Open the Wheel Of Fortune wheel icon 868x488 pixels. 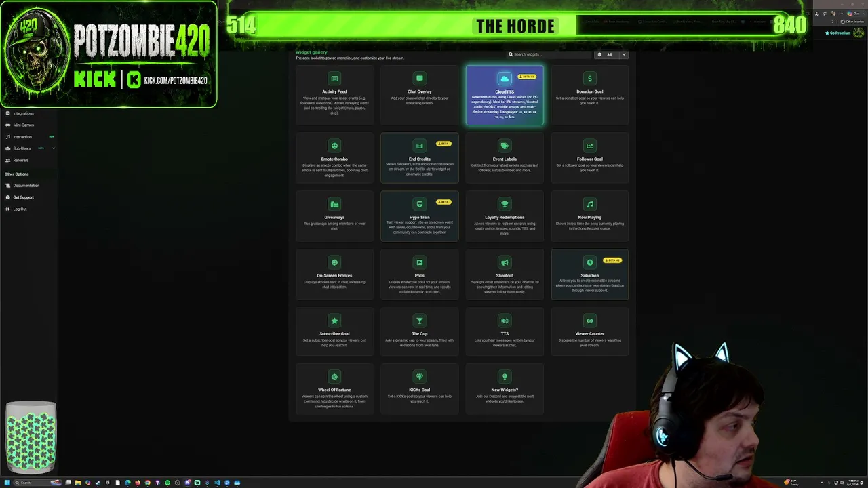tap(334, 377)
